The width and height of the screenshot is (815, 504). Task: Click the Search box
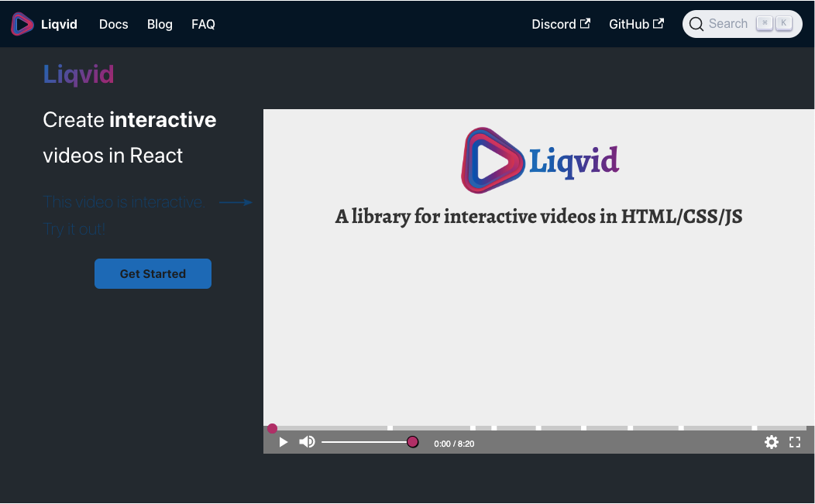coord(742,24)
